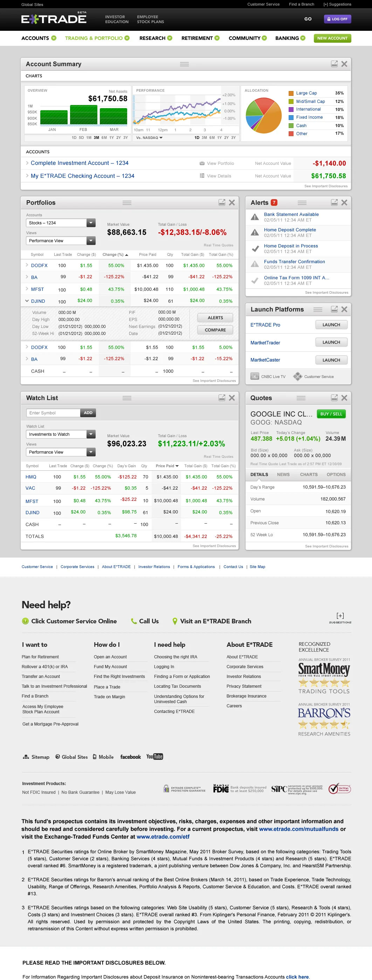Open the Sitemap footer icon link
This screenshot has height=980, width=372.
(36, 757)
